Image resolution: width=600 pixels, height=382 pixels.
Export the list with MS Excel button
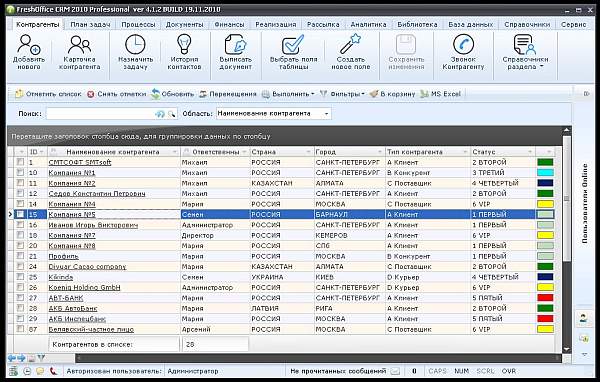(440, 94)
